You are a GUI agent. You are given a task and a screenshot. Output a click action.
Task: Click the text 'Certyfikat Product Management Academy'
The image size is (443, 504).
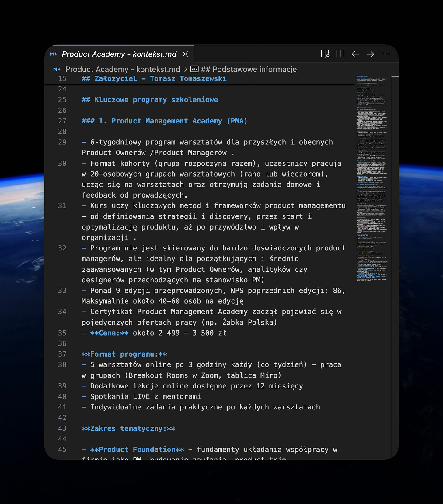click(169, 312)
